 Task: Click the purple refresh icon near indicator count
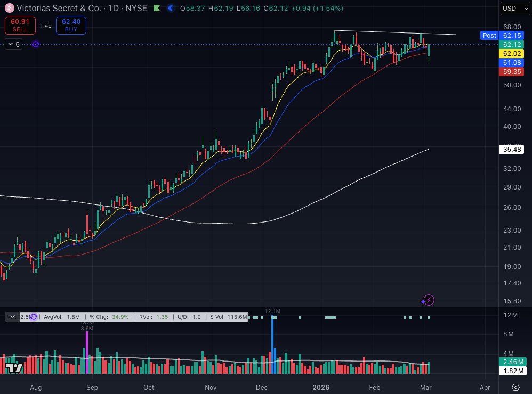[x=36, y=44]
